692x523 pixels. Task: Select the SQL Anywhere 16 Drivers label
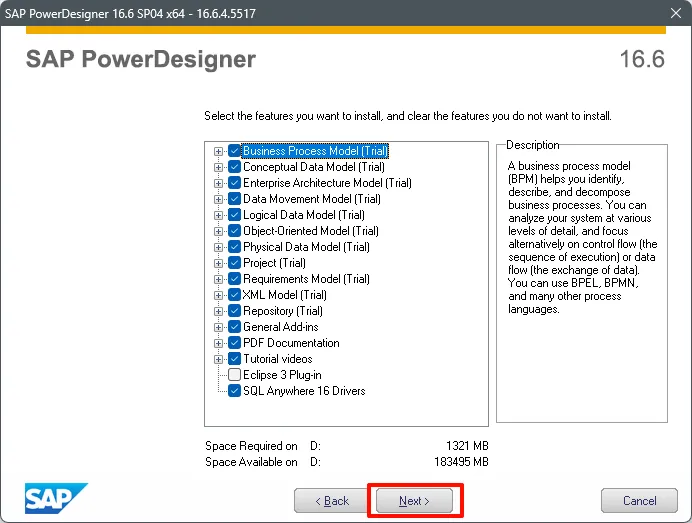(x=304, y=391)
